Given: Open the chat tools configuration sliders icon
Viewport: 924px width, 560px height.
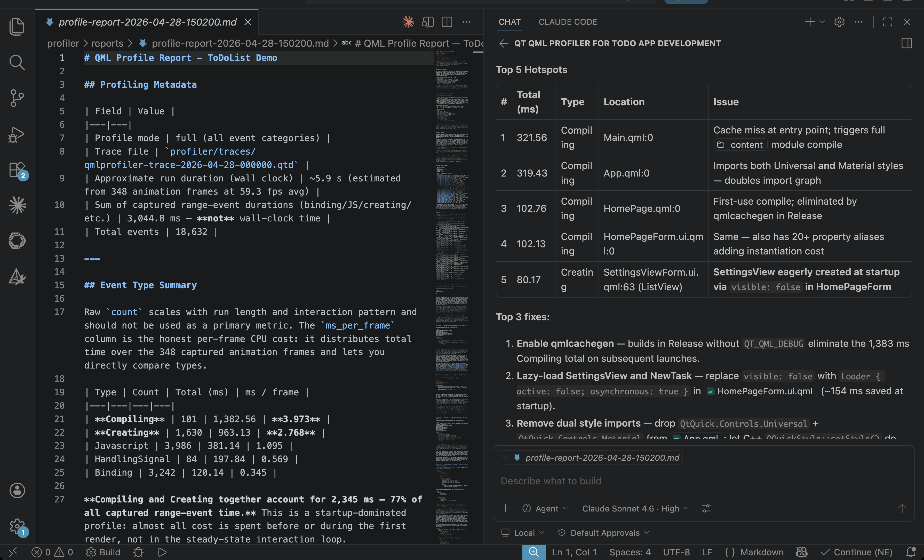Looking at the screenshot, I should (x=706, y=508).
